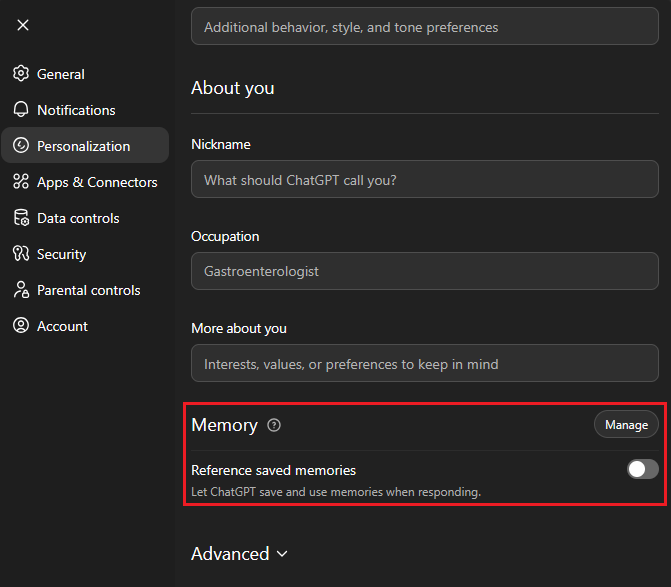Image resolution: width=671 pixels, height=587 pixels.
Task: Focus the Nickname input field
Action: [x=424, y=179]
